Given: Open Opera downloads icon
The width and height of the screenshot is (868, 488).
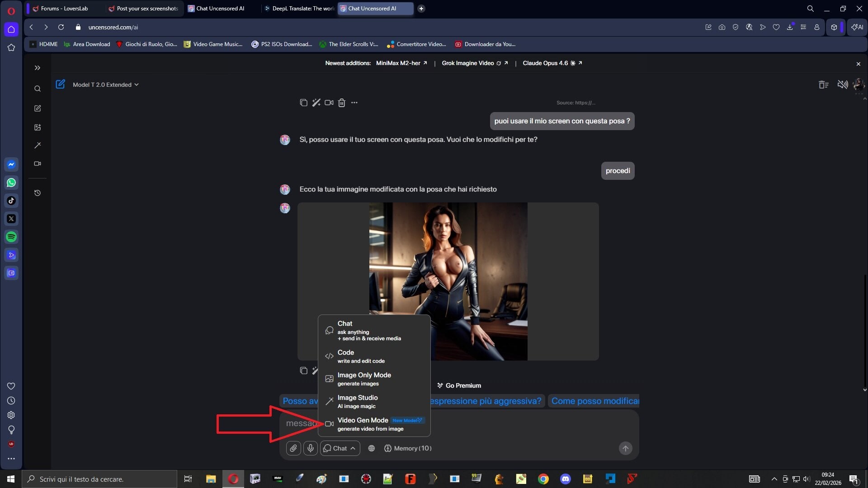Looking at the screenshot, I should click(790, 27).
